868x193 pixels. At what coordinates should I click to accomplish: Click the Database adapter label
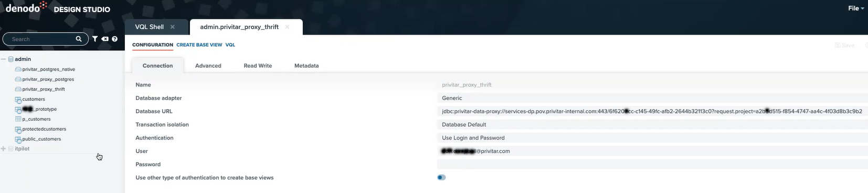pyautogui.click(x=158, y=98)
